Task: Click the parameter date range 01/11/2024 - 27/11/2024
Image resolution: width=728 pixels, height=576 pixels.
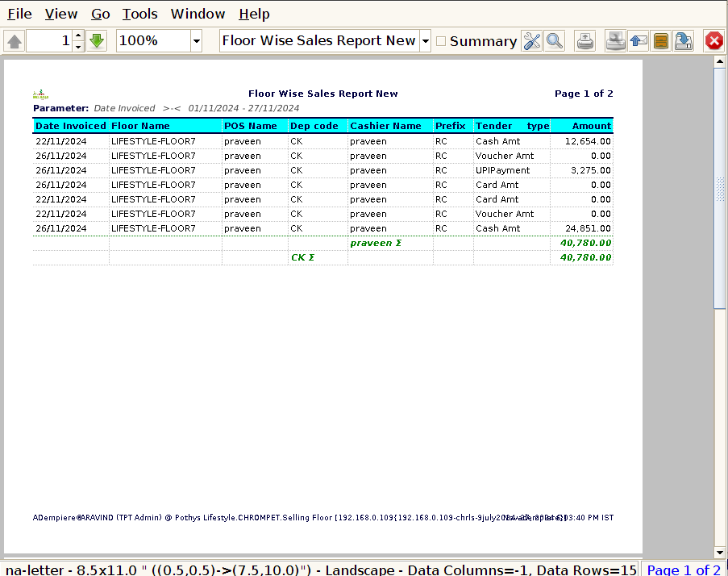Action: click(x=243, y=108)
